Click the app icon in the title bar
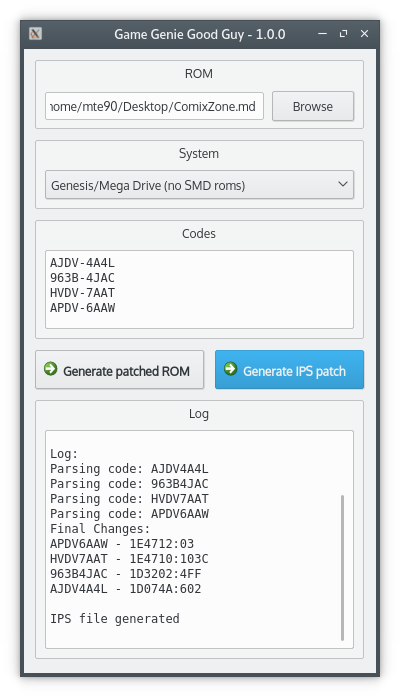 (x=36, y=34)
